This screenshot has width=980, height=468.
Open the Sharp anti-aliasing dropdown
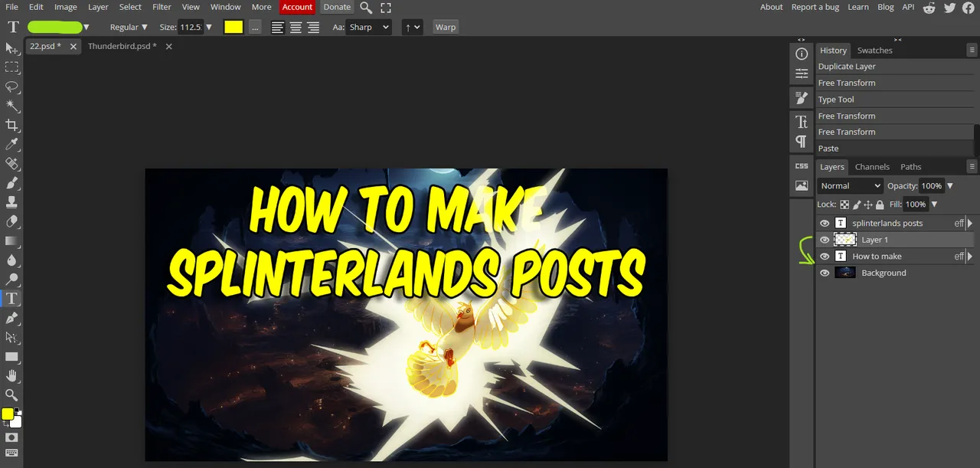[369, 27]
